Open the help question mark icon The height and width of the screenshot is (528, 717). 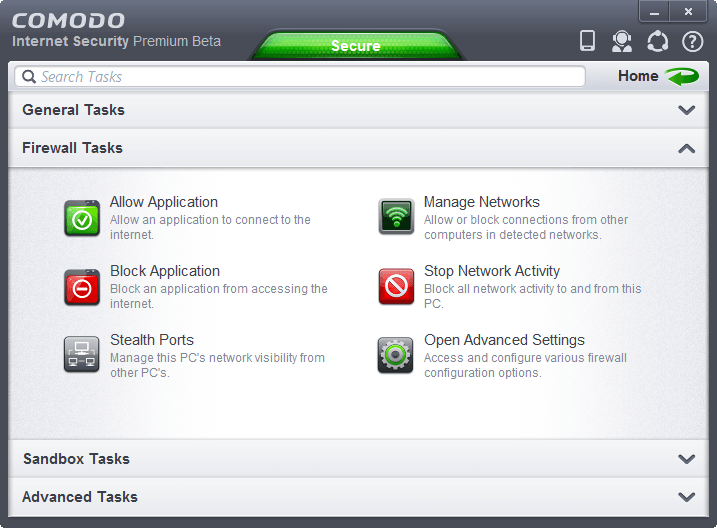coord(692,41)
